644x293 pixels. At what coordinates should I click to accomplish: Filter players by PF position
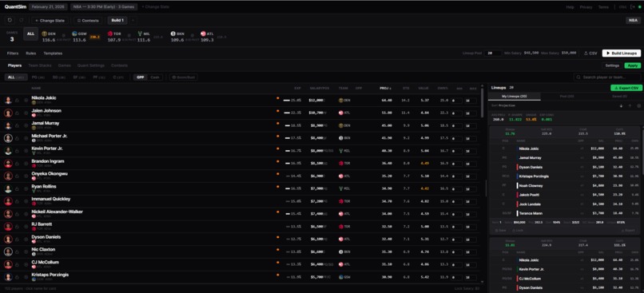99,77
